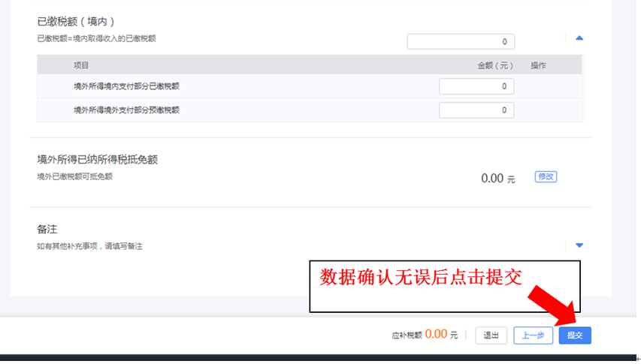Click 修改 for 境外所得已纳所得税抵免额
Image resolution: width=641 pixels, height=364 pixels.
pos(546,176)
